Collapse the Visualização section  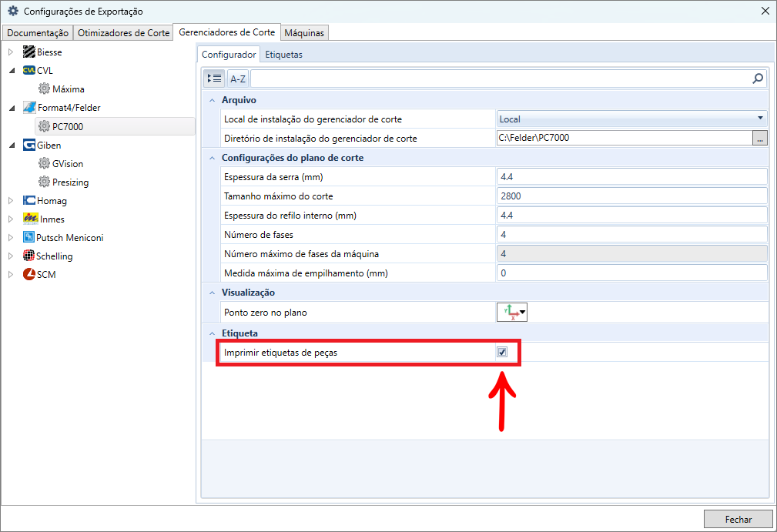pyautogui.click(x=212, y=293)
